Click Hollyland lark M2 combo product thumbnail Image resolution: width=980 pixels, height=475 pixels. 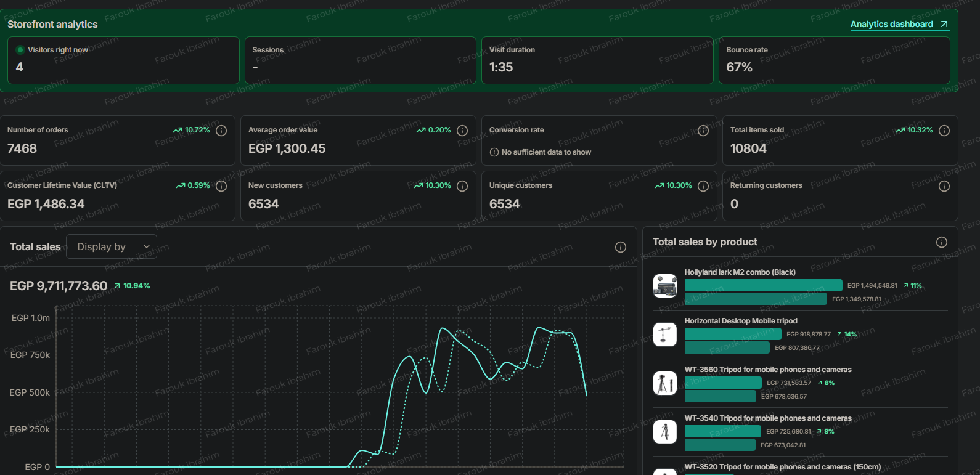(665, 286)
